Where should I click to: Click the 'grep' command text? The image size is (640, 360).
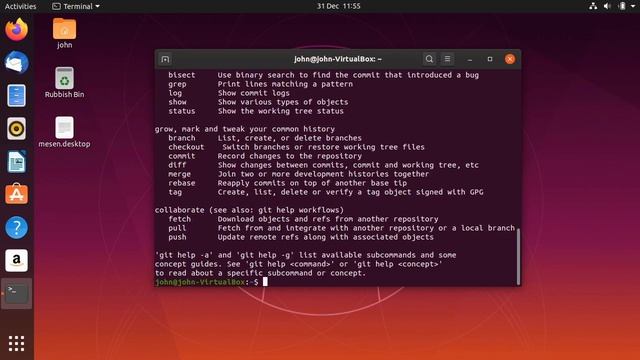tap(177, 84)
